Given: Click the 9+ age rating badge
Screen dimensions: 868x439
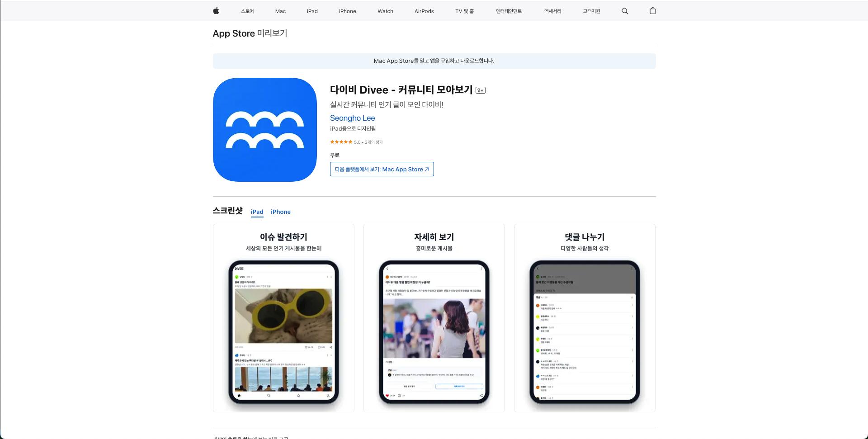Looking at the screenshot, I should click(x=481, y=90).
